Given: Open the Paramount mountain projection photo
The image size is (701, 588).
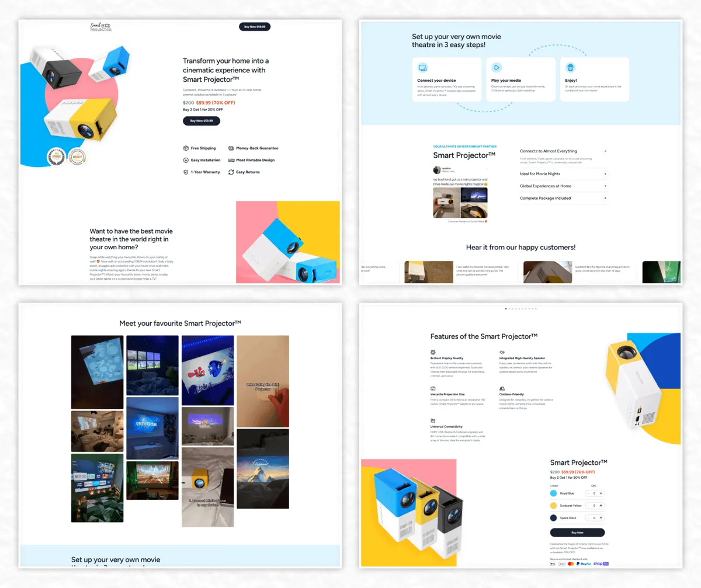Looking at the screenshot, I should tap(262, 468).
